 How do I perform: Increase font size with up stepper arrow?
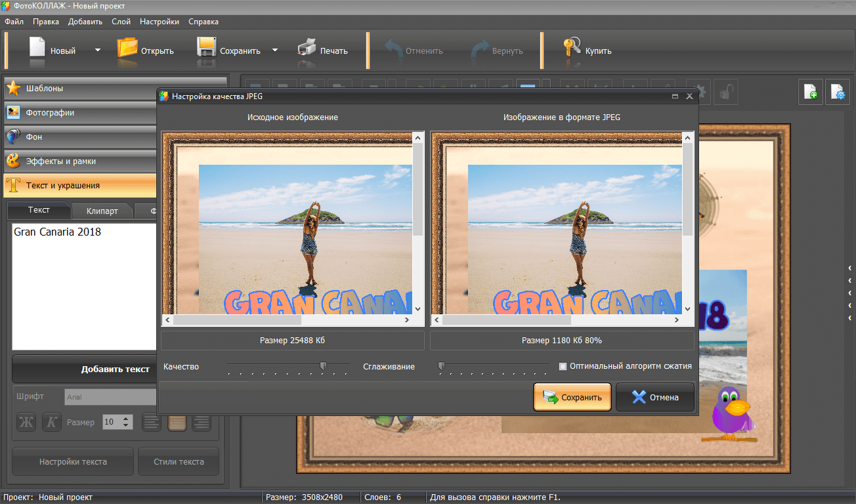point(127,419)
